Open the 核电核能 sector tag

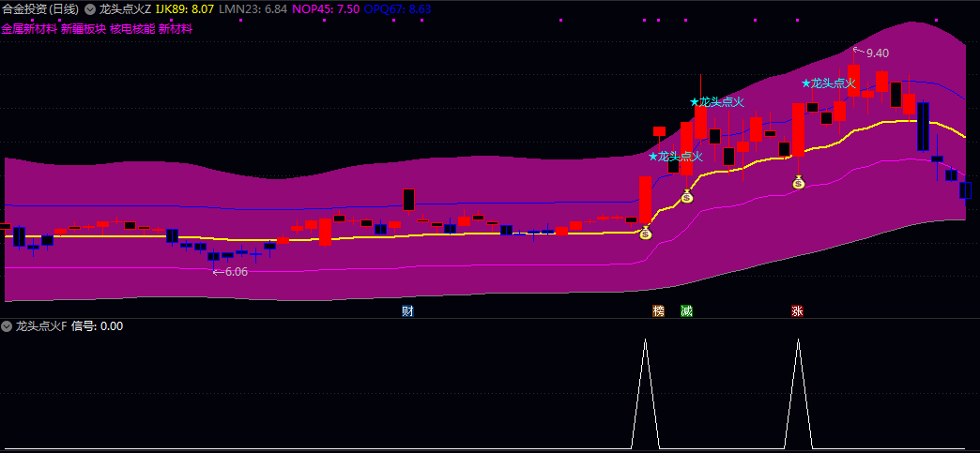pos(132,29)
